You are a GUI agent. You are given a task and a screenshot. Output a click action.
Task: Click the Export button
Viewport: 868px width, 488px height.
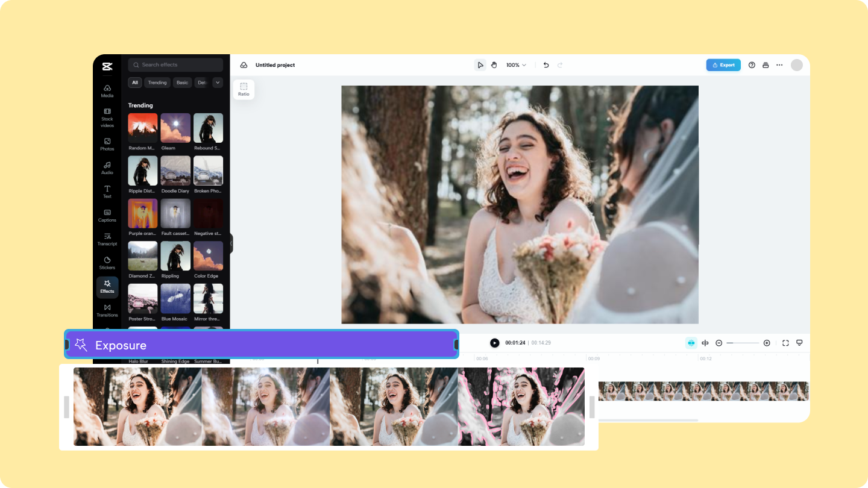pos(723,64)
